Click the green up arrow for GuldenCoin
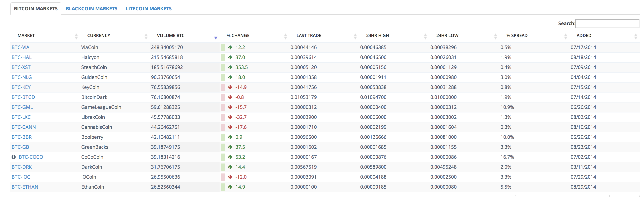This screenshot has width=644, height=197. tap(230, 77)
